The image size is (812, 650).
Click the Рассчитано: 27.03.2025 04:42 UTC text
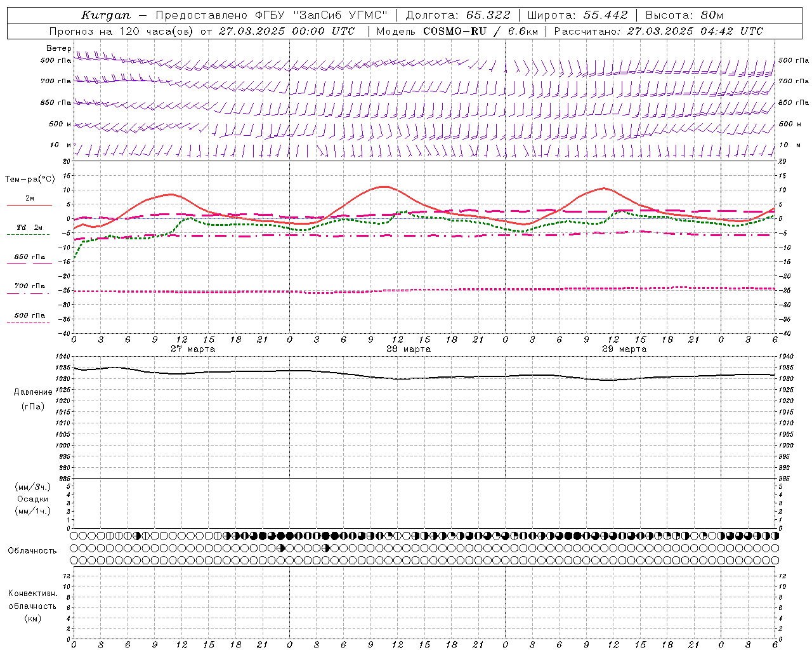pos(658,31)
